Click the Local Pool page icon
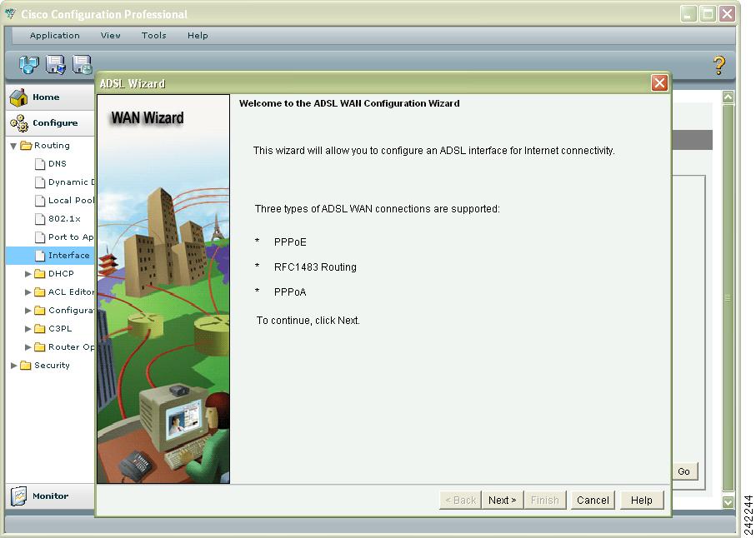This screenshot has height=538, width=756. point(40,201)
